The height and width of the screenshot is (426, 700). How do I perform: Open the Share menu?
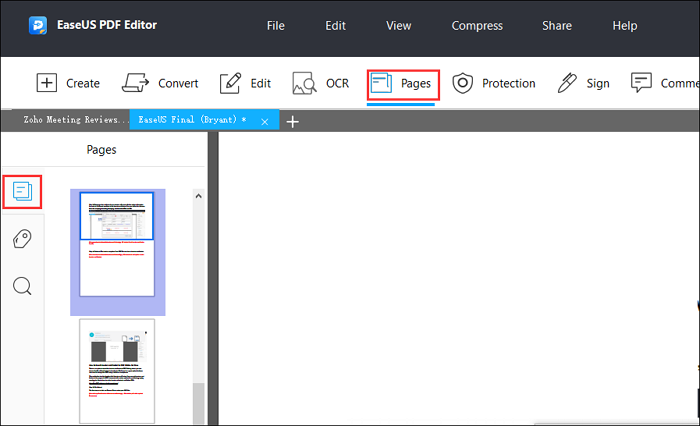pyautogui.click(x=557, y=26)
